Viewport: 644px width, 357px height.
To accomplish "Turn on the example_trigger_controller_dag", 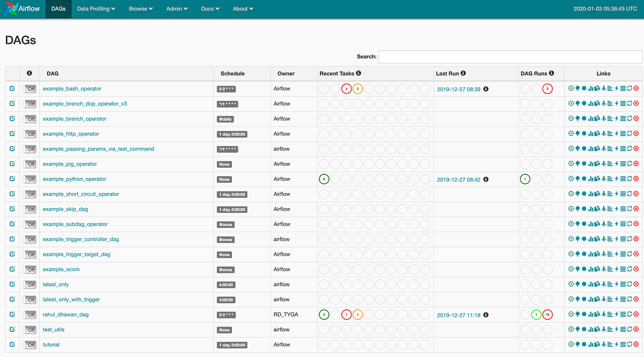I will coord(30,239).
